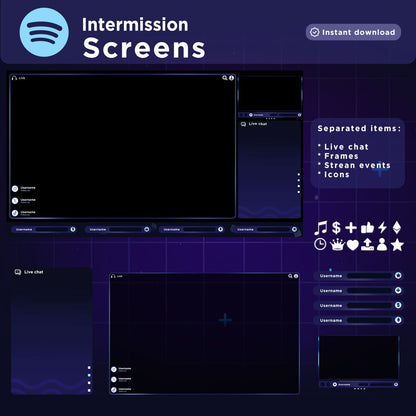
Task: Click the first Username avatar in the large top frame
Action: 15,189
